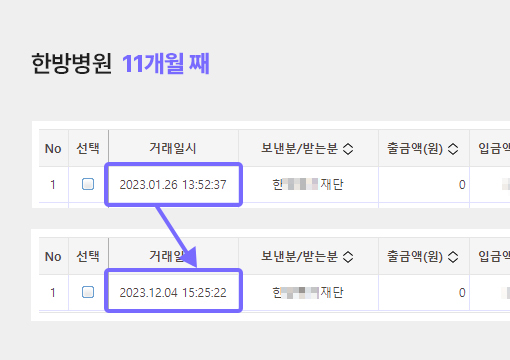Image resolution: width=510 pixels, height=360 pixels.
Task: Open the 2023.01.26 13:52:37 transaction date
Action: (173, 184)
